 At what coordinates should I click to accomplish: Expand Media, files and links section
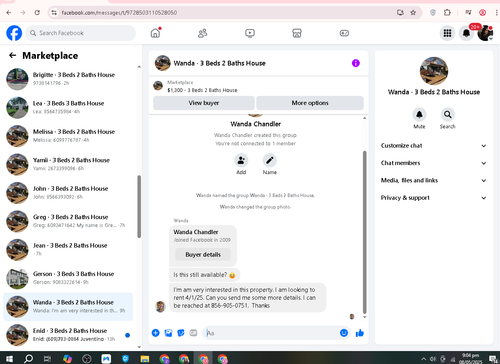pyautogui.click(x=434, y=180)
